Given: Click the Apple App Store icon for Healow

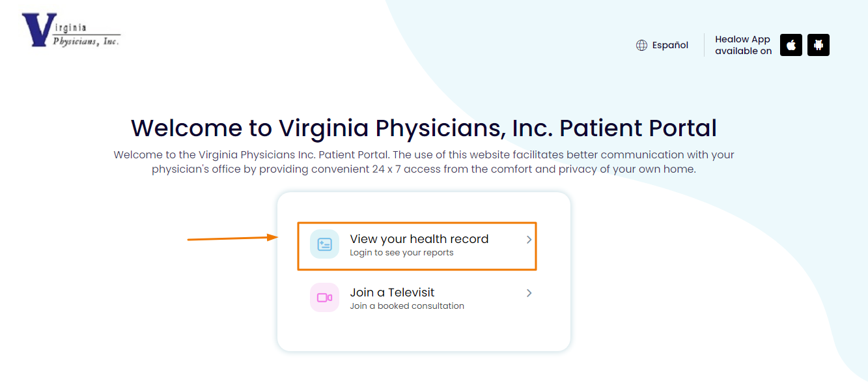Looking at the screenshot, I should (791, 44).
